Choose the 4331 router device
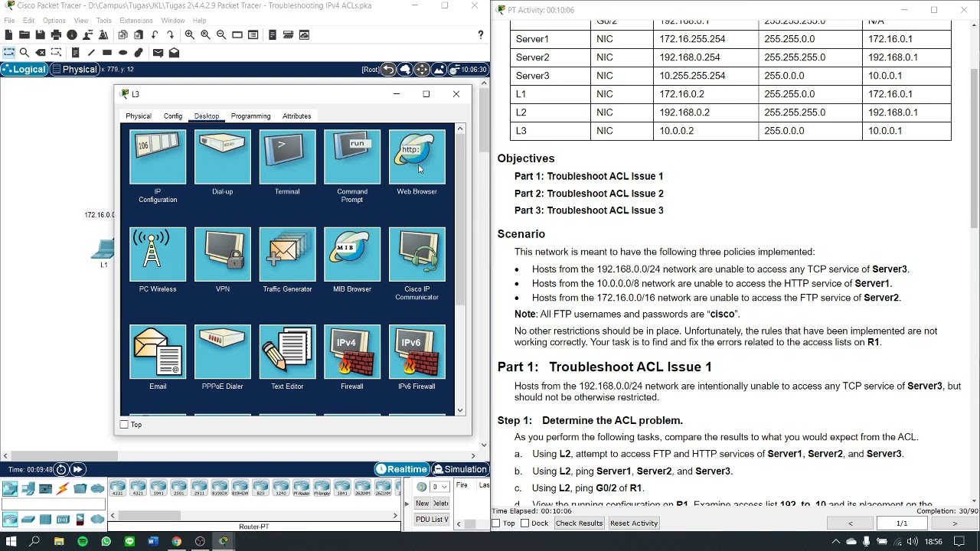The image size is (980, 551). [x=117, y=487]
